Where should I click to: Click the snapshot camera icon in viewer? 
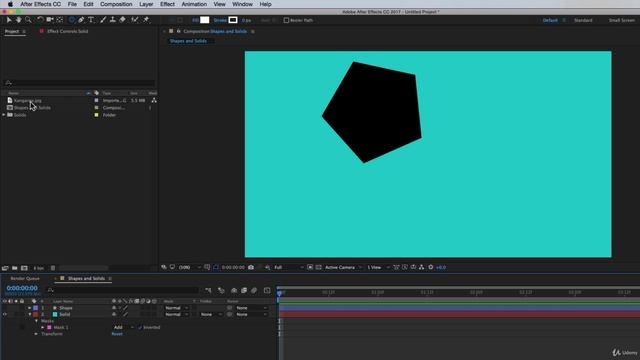(251, 267)
